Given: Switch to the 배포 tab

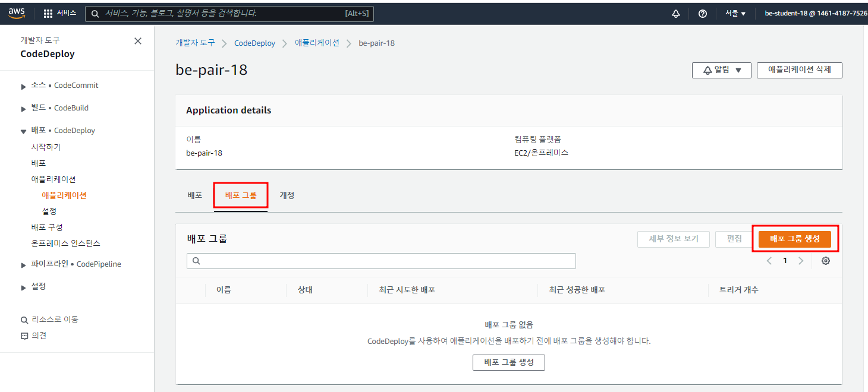Looking at the screenshot, I should (194, 195).
